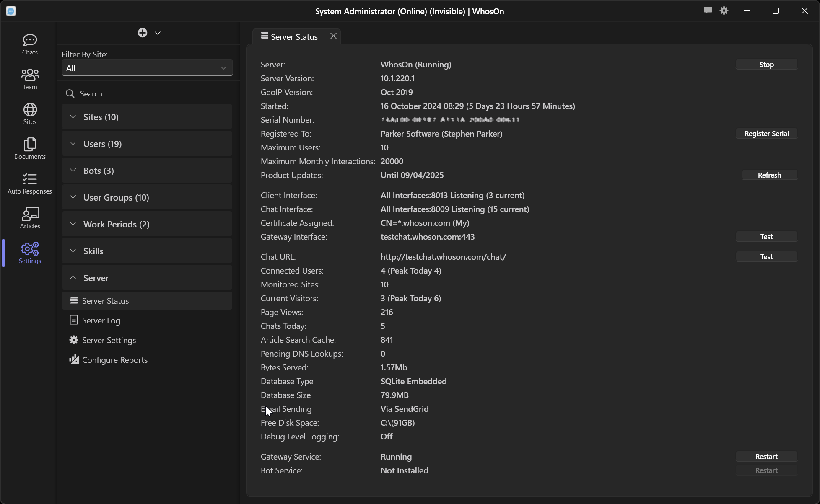Select Server Status in the list
820x504 pixels.
pos(147,301)
